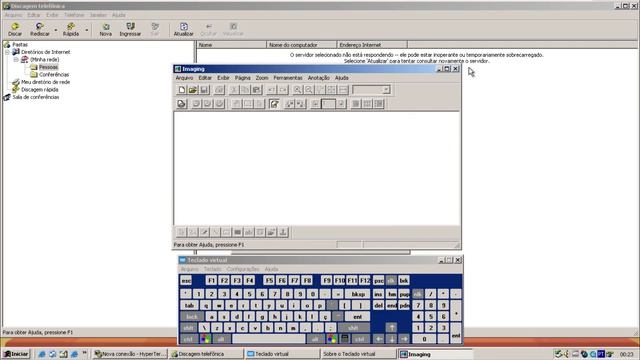The width and height of the screenshot is (640, 360).
Task: Click the F5 key on virtual keyboard
Action: point(269,280)
